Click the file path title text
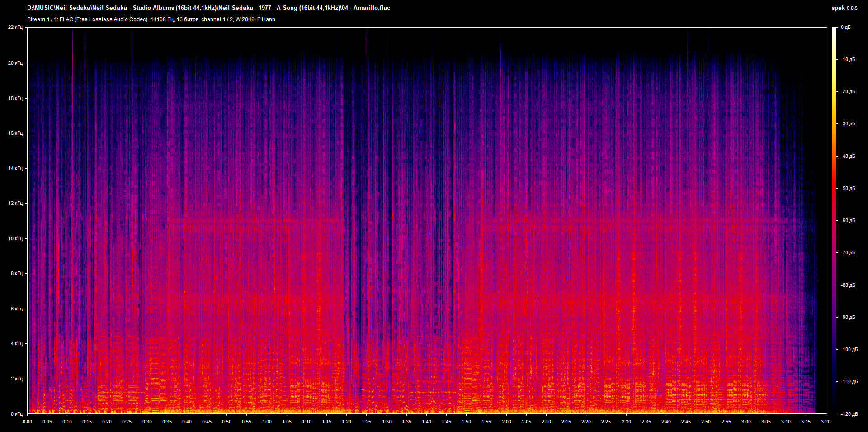The image size is (868, 432). (x=208, y=8)
